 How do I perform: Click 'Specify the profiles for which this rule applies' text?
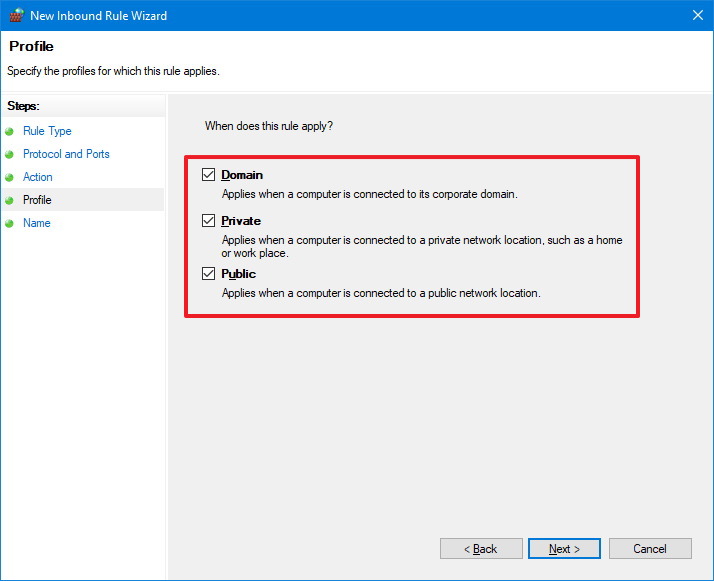tap(113, 71)
